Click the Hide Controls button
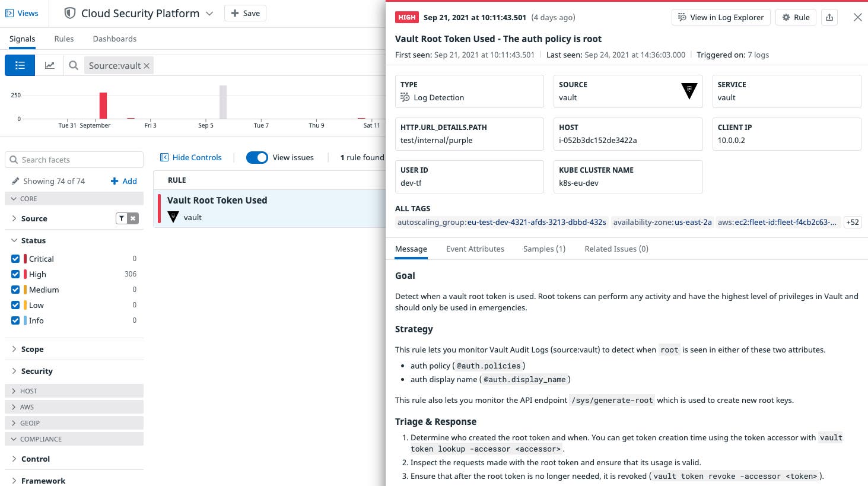 point(190,157)
